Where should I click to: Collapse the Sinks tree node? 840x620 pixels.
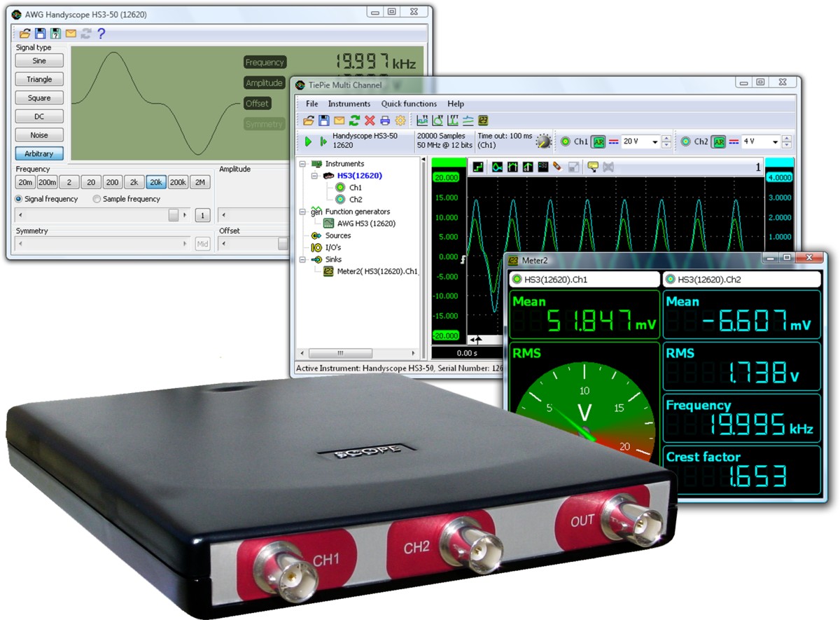point(302,259)
